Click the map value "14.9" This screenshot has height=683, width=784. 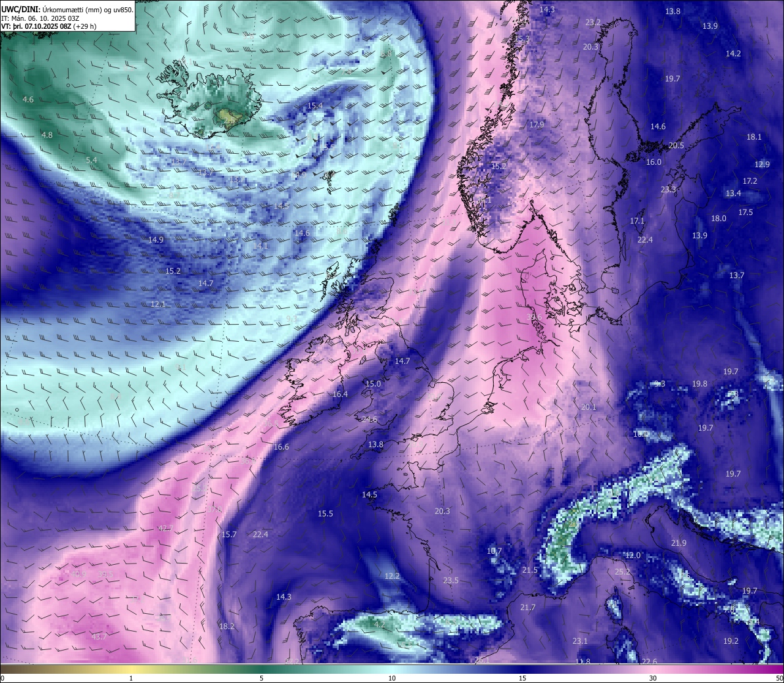[156, 240]
